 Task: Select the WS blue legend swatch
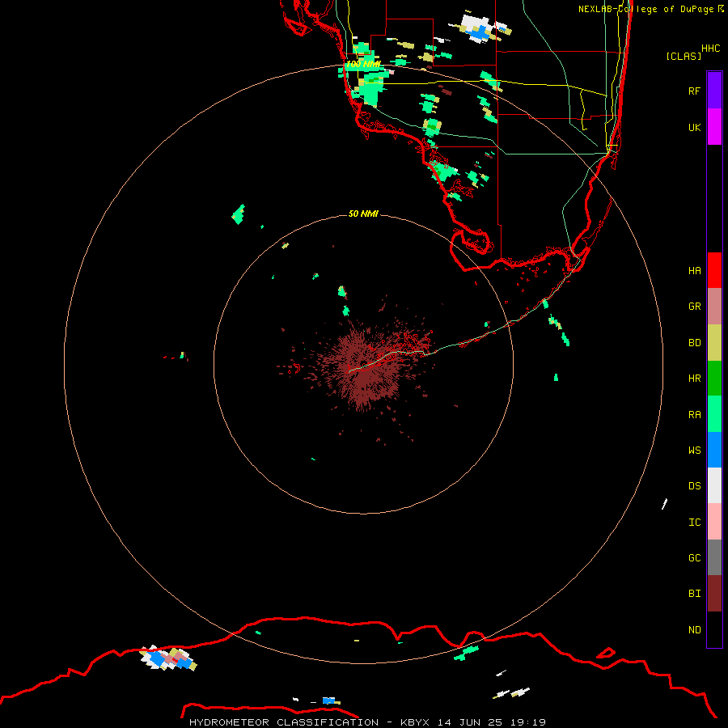point(714,450)
